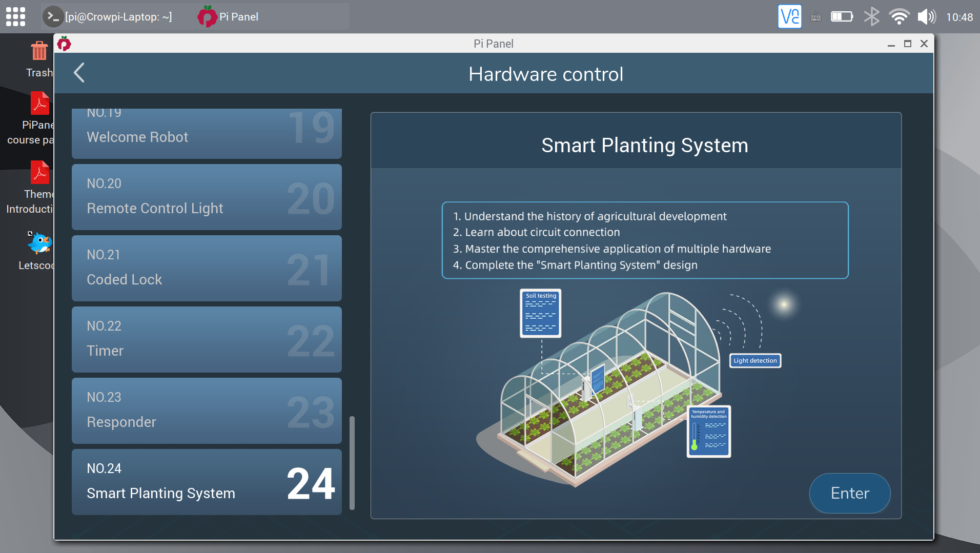Close the Pi Panel window

tap(924, 44)
